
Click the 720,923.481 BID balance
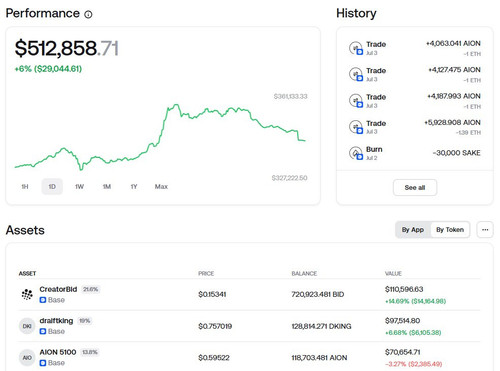(x=318, y=294)
